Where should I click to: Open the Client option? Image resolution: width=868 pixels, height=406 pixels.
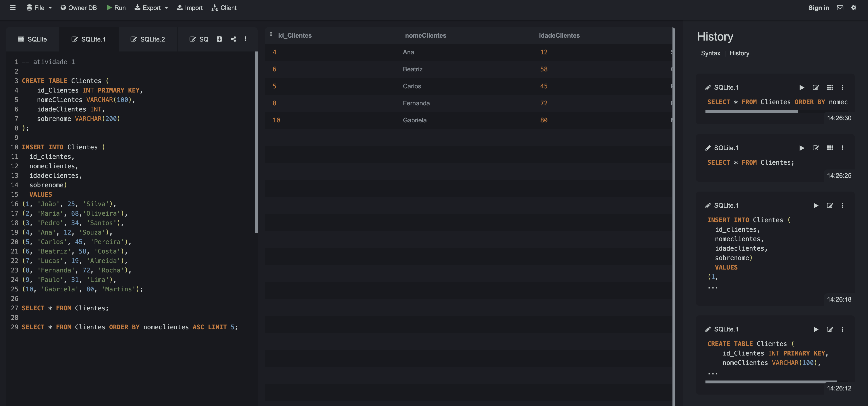click(x=224, y=8)
